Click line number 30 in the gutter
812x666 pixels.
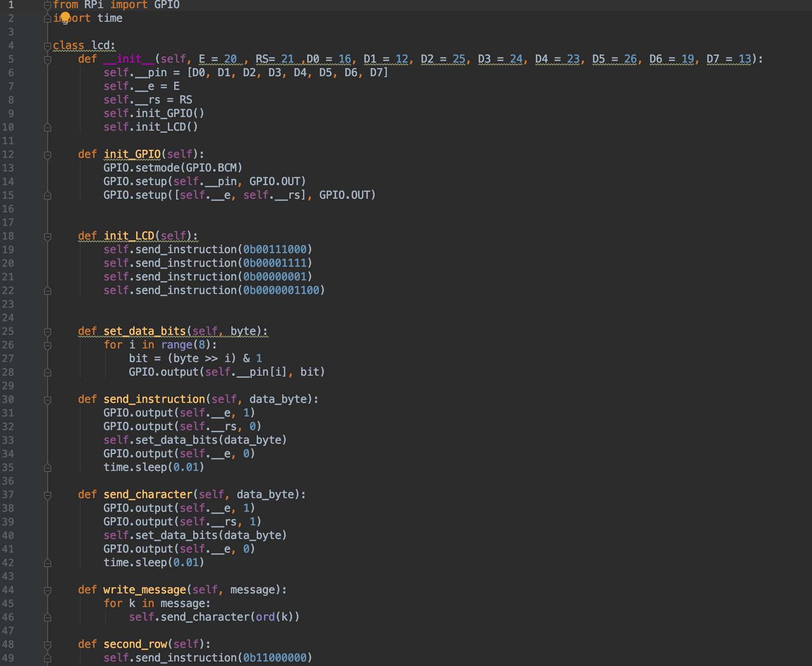(8, 399)
